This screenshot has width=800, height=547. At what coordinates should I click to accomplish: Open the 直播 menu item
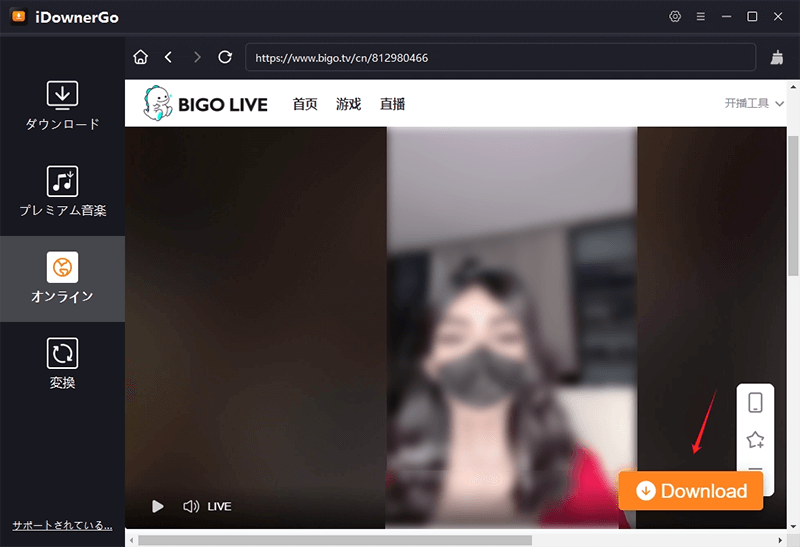click(392, 104)
